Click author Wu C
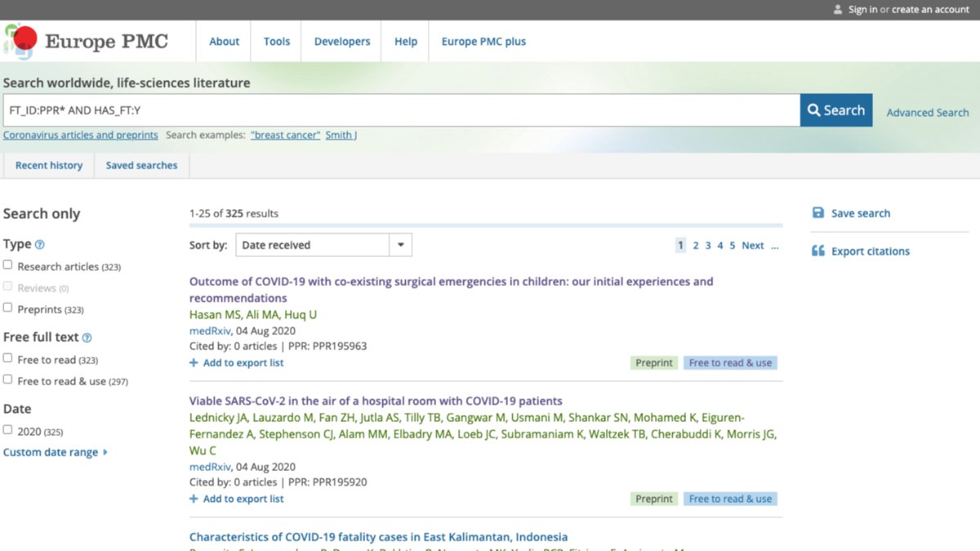 click(x=203, y=451)
